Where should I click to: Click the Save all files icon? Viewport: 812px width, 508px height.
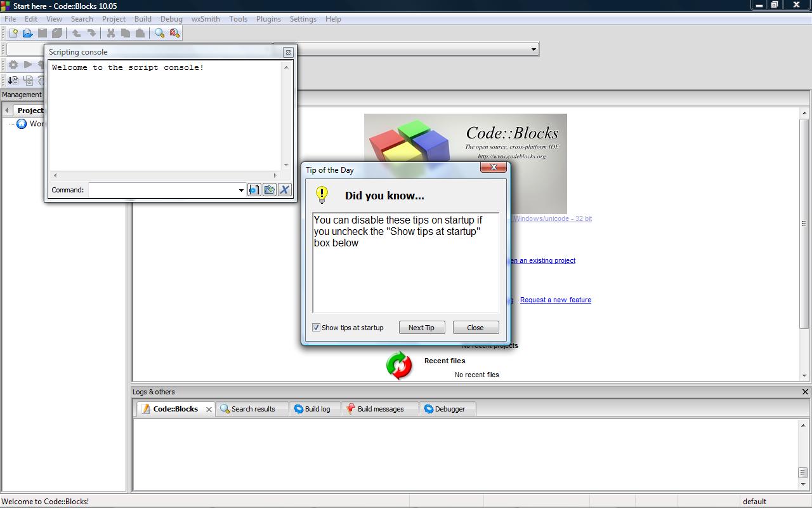pyautogui.click(x=57, y=33)
